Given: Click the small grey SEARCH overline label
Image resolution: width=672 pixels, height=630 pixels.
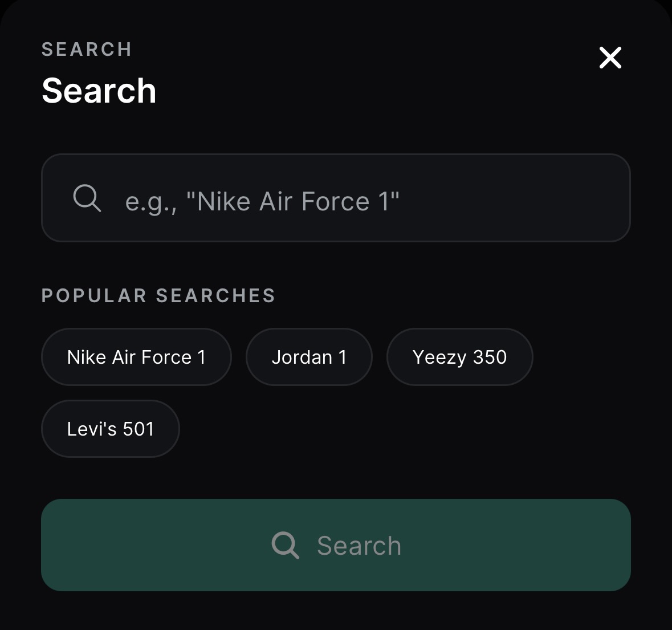Looking at the screenshot, I should (x=87, y=50).
